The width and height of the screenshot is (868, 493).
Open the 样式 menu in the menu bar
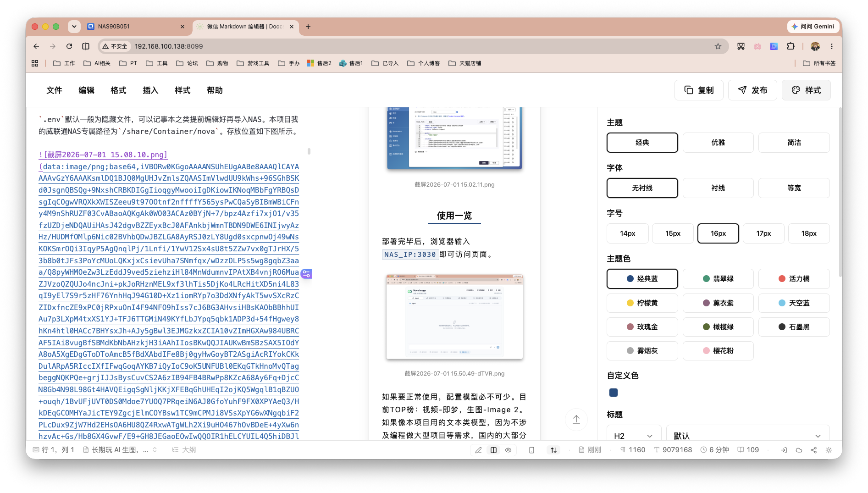[x=182, y=90]
